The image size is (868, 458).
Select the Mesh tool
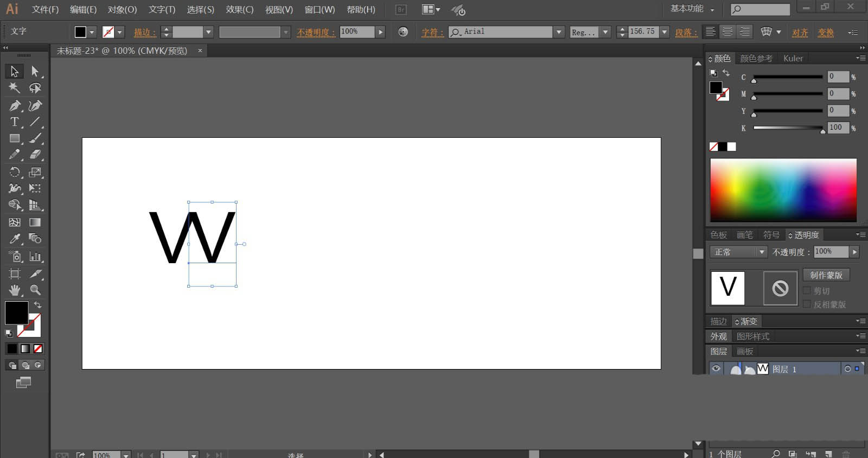coord(15,222)
